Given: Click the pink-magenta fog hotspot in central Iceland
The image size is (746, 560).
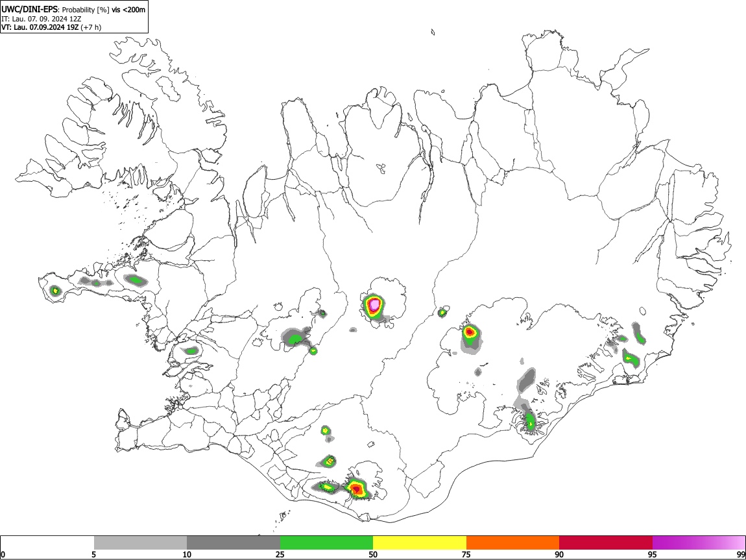Looking at the screenshot, I should (x=375, y=304).
